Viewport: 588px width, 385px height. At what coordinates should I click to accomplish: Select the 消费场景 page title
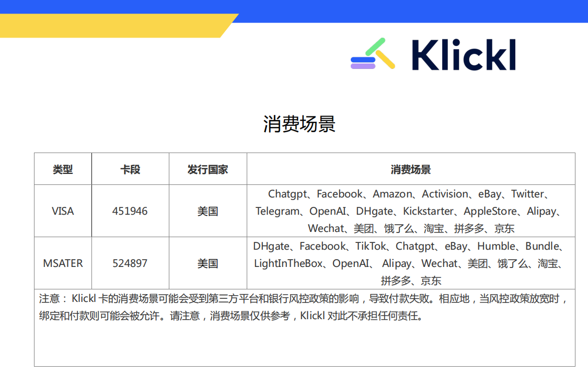(299, 124)
